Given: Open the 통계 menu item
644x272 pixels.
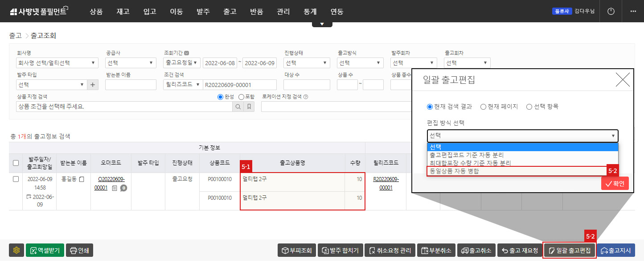Looking at the screenshot, I should point(310,12).
